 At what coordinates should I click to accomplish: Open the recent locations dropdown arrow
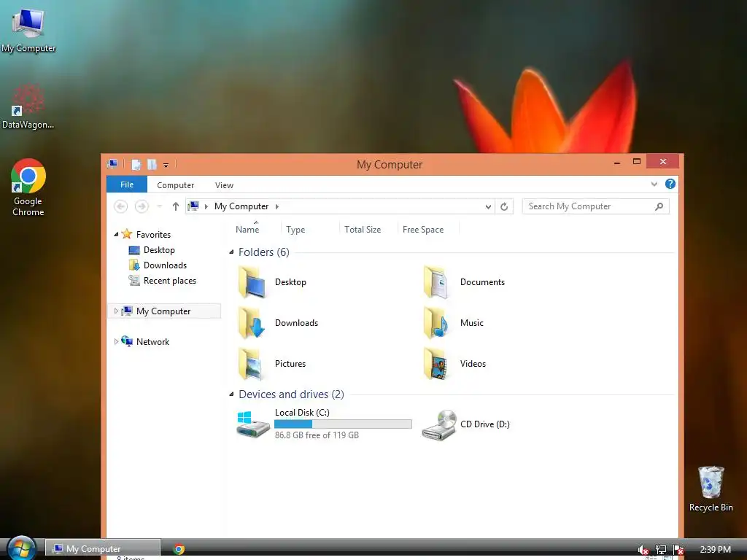pyautogui.click(x=159, y=206)
